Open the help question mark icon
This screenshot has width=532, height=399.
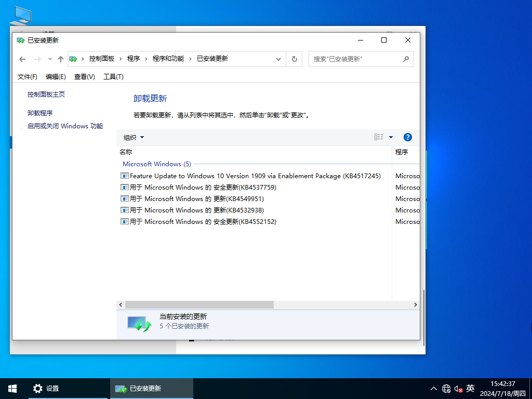coord(407,137)
